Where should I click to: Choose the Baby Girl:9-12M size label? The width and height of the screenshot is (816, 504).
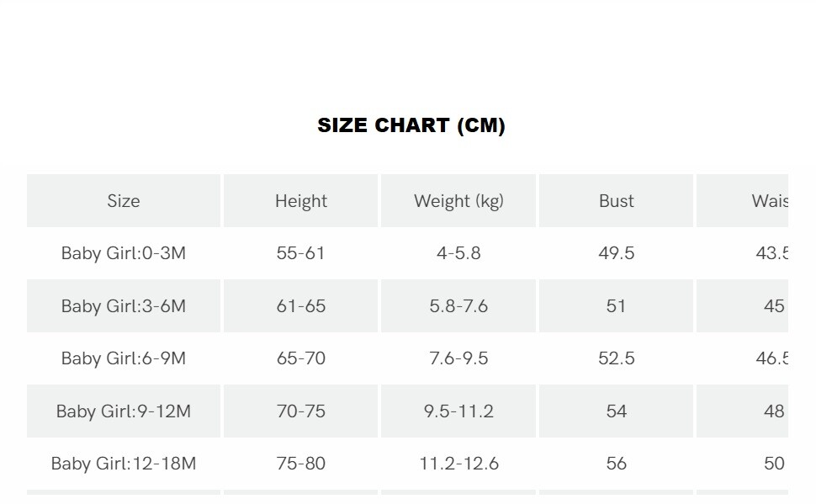point(124,411)
